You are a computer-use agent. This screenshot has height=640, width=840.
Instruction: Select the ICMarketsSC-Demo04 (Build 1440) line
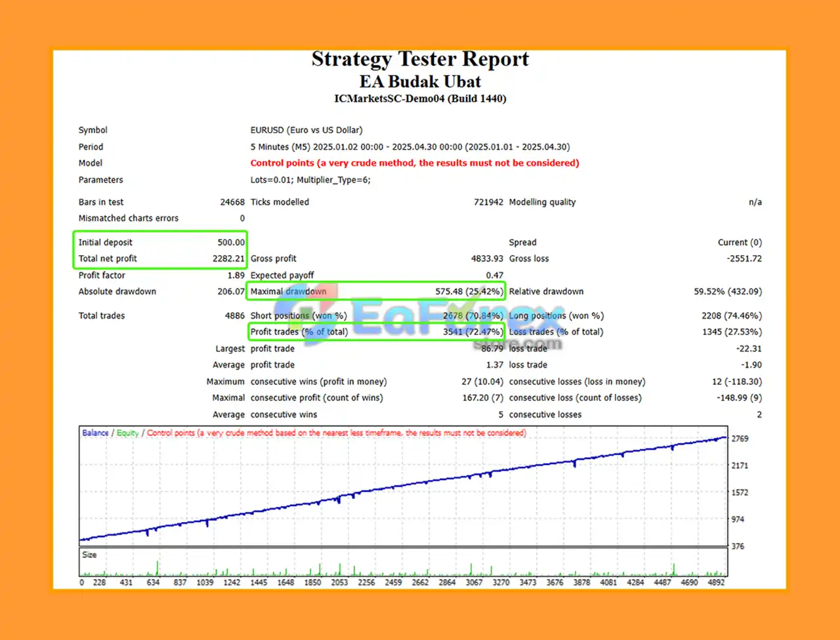(x=420, y=99)
